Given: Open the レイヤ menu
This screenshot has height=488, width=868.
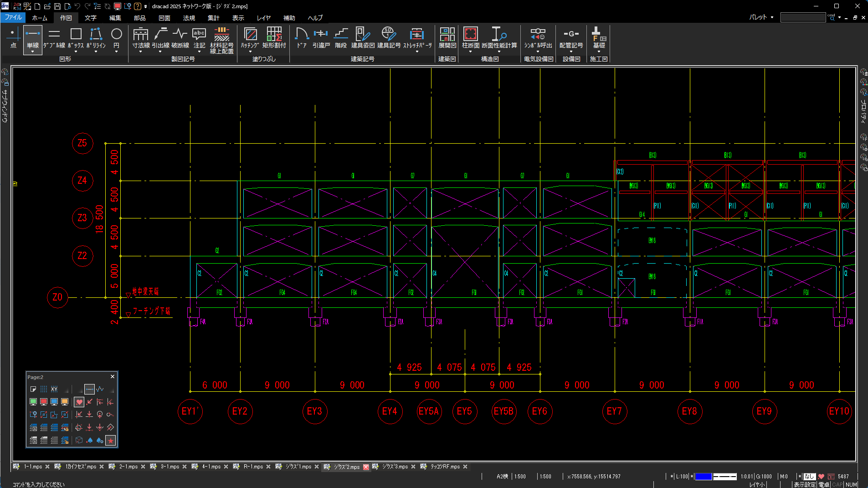Looking at the screenshot, I should tap(263, 18).
